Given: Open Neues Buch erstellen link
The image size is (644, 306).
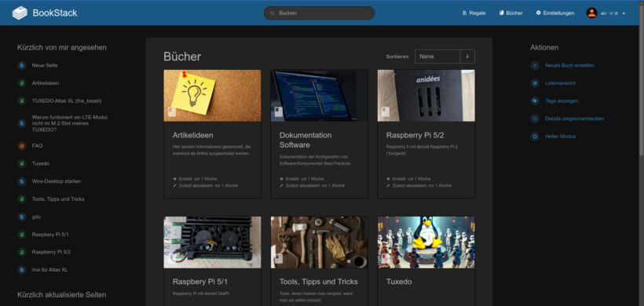Looking at the screenshot, I should pyautogui.click(x=569, y=65).
